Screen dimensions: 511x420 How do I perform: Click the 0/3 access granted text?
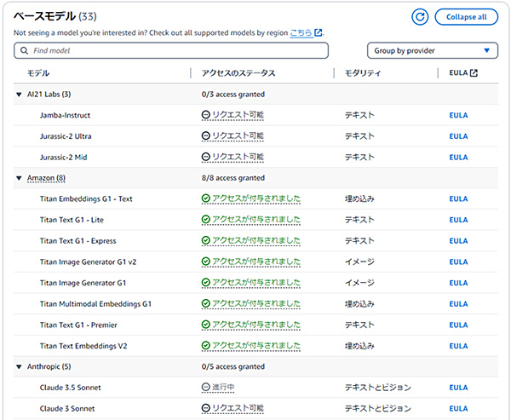coord(233,95)
